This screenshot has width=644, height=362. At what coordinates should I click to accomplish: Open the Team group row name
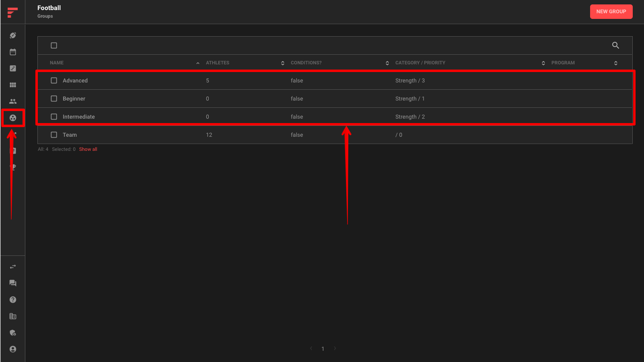click(x=70, y=135)
